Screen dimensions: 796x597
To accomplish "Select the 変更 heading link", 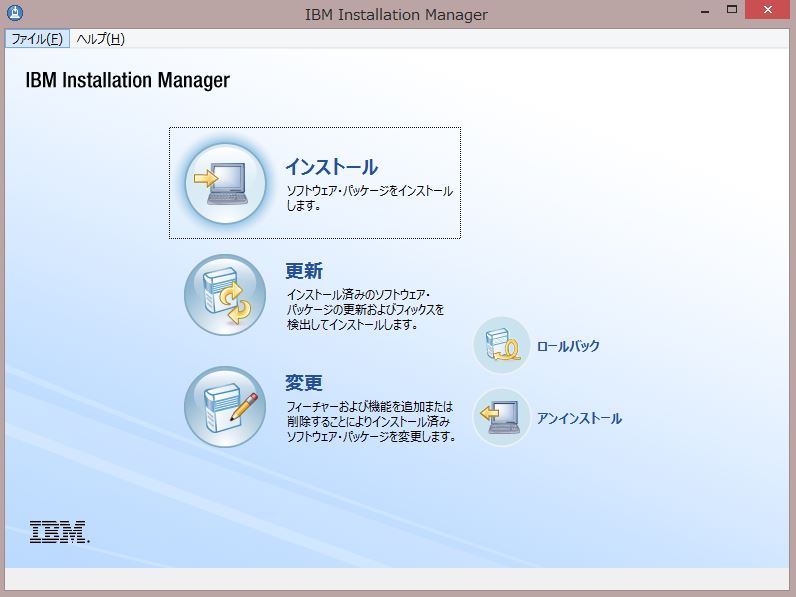I will pyautogui.click(x=304, y=383).
